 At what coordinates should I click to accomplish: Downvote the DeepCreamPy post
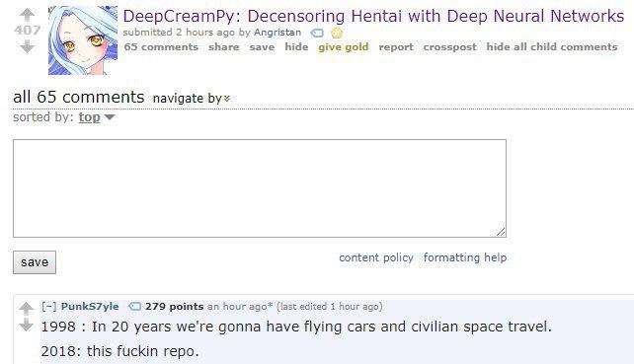(x=27, y=47)
